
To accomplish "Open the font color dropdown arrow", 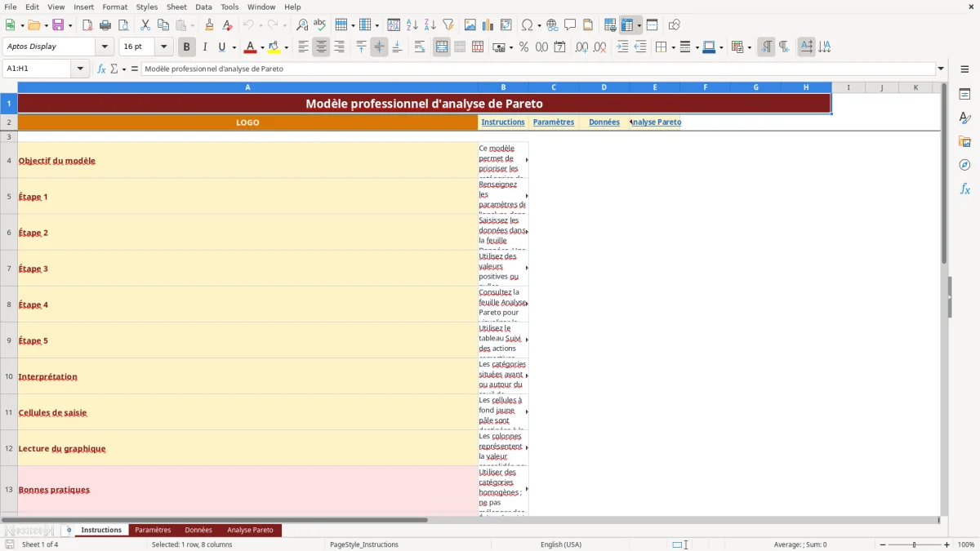I will pyautogui.click(x=262, y=47).
